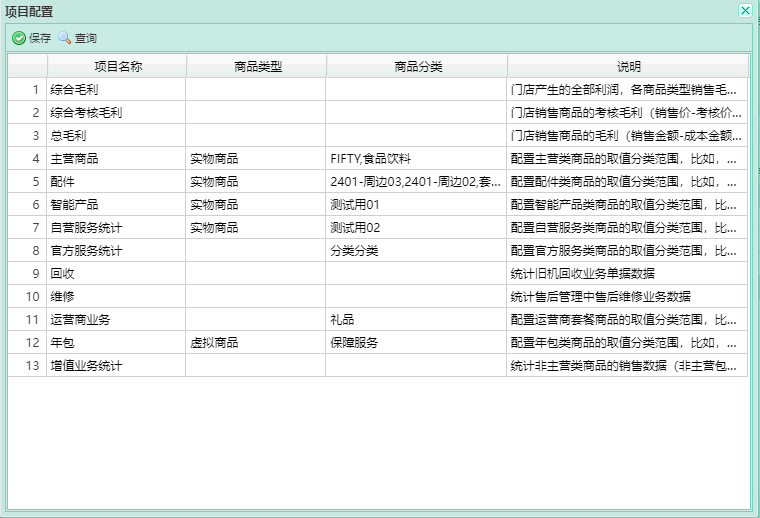Select the 主营商品 project name cell
This screenshot has width=760, height=518.
(x=116, y=158)
